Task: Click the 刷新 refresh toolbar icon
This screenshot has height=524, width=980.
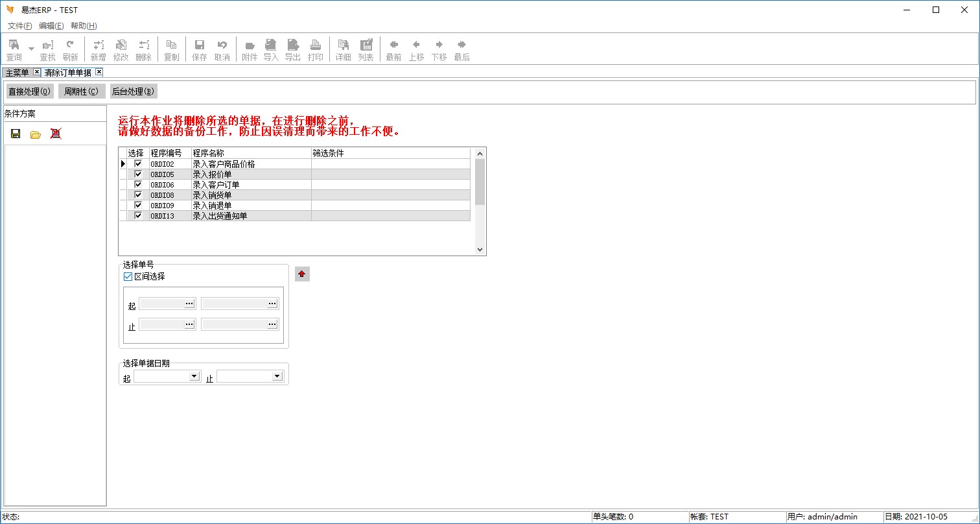Action: coord(70,50)
